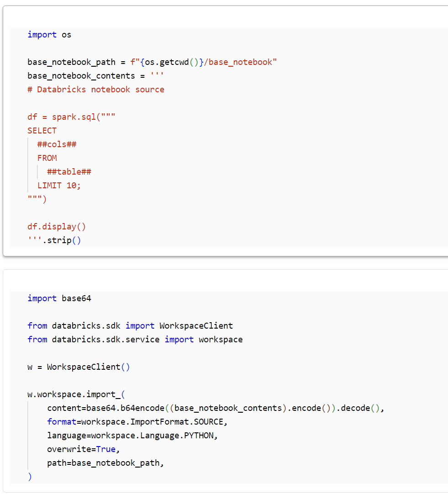Click the final closing parenthesis in second cell

coord(30,476)
